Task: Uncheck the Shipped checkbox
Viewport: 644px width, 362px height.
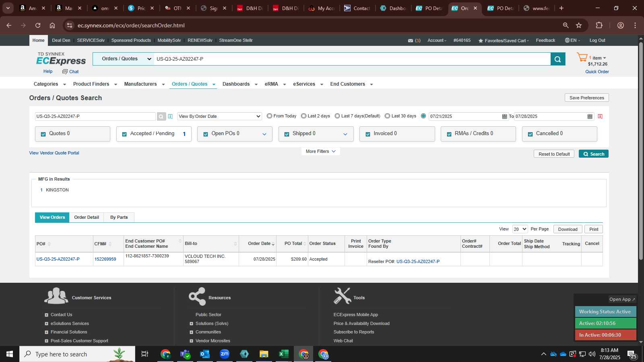Action: coord(287,134)
